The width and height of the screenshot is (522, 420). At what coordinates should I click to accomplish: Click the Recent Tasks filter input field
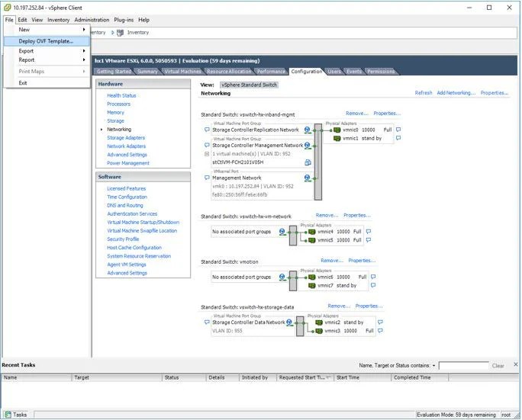point(464,366)
